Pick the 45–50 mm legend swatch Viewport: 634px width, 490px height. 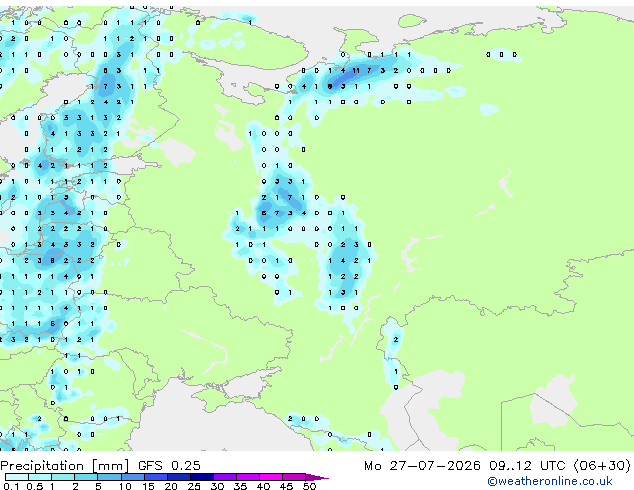294,477
